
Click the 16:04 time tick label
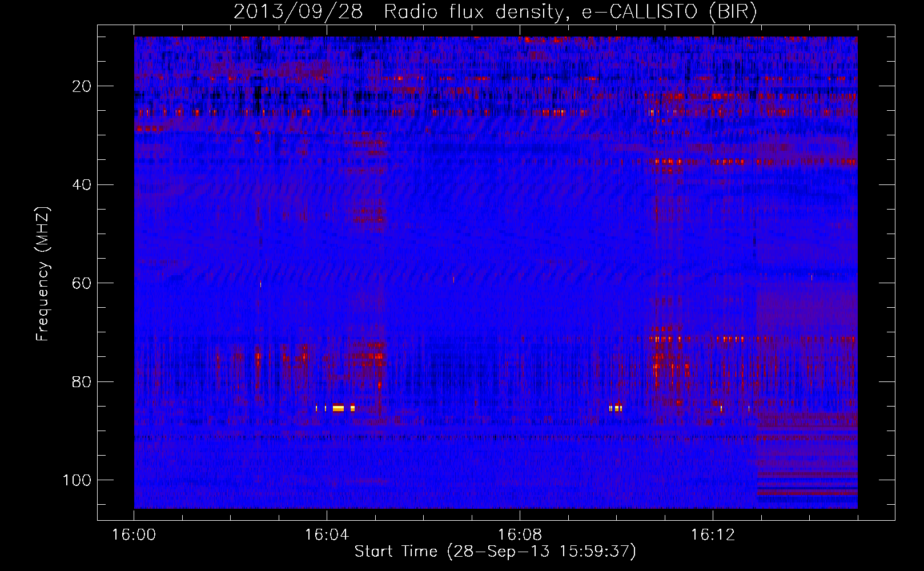point(327,535)
